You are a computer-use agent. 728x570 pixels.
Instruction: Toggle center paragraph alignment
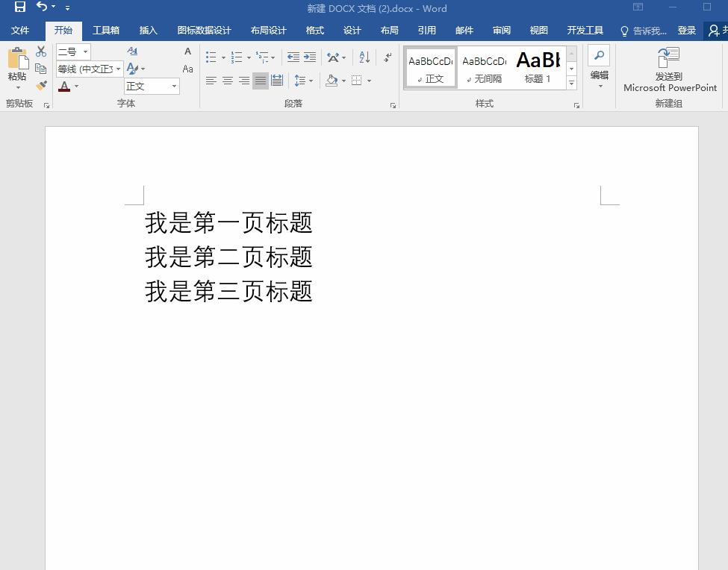pos(228,81)
